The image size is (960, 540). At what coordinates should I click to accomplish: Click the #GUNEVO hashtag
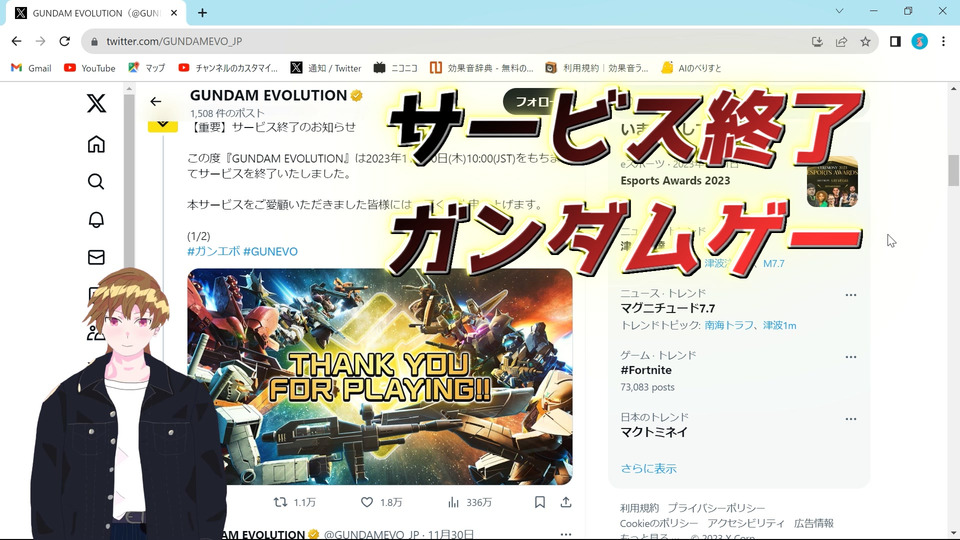click(271, 252)
